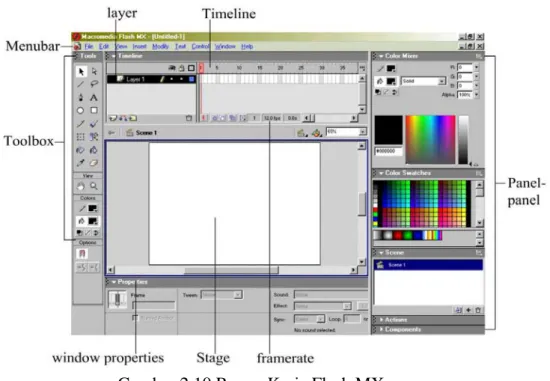The image size is (550, 381).
Task: Open the Insert menu
Action: tap(139, 46)
